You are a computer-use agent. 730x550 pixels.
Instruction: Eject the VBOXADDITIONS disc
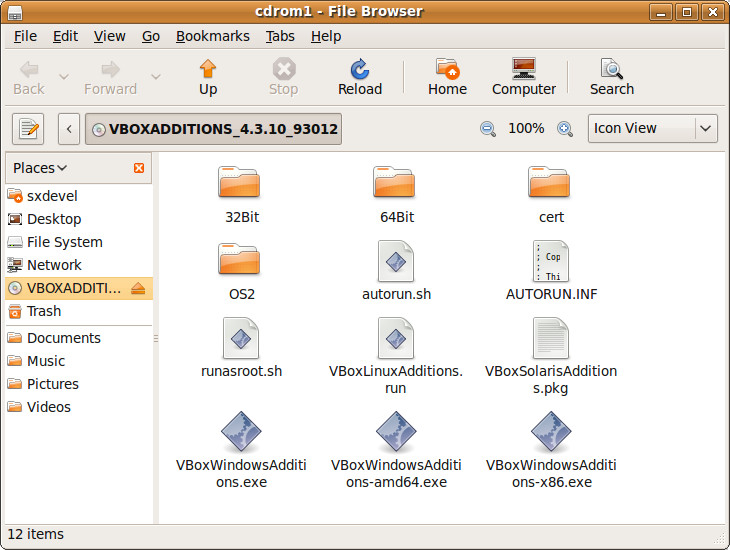(x=138, y=288)
